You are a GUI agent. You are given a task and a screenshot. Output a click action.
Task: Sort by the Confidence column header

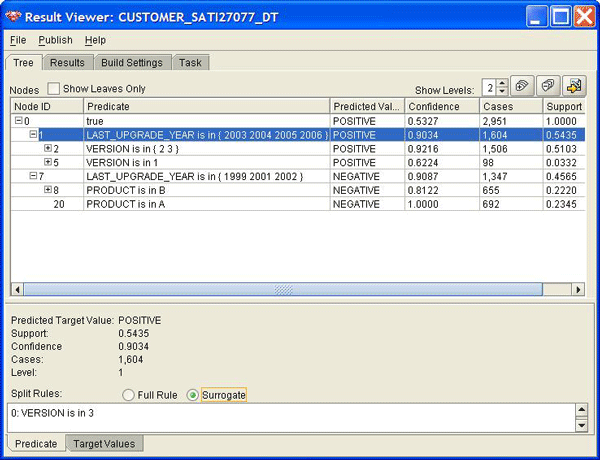coord(440,106)
